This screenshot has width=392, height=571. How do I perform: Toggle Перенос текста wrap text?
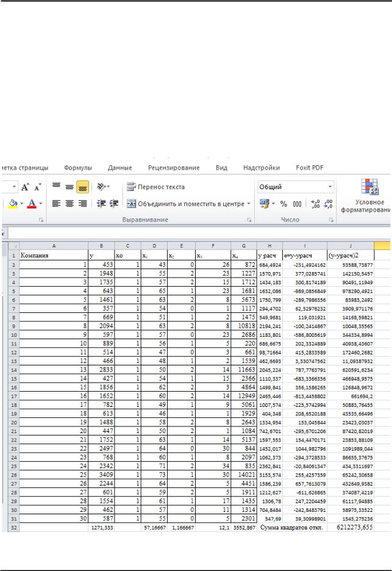tap(155, 187)
